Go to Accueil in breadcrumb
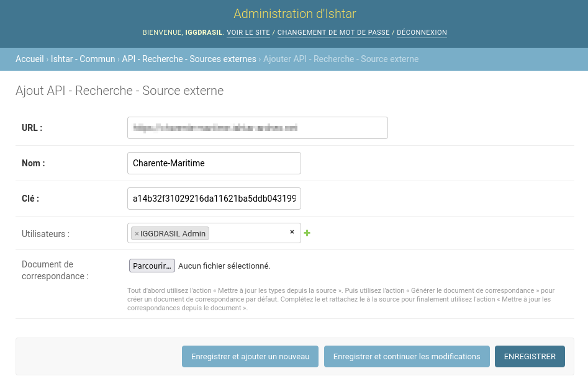588x376 pixels. [30, 59]
